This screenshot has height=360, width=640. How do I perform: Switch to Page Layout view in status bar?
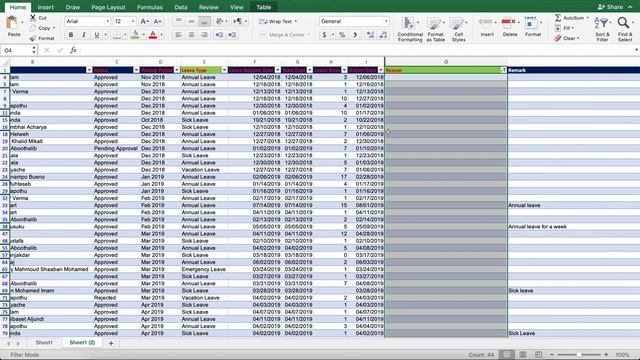[522, 355]
